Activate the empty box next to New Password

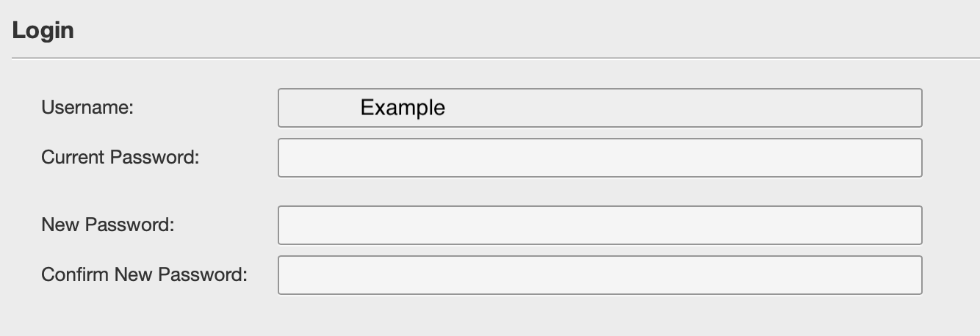tap(599, 225)
